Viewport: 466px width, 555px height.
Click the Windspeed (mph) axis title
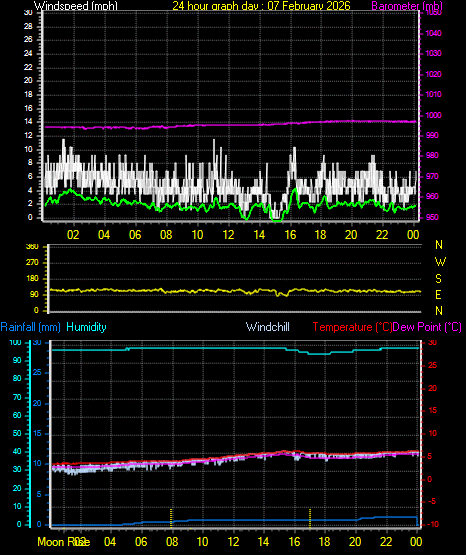click(x=76, y=5)
